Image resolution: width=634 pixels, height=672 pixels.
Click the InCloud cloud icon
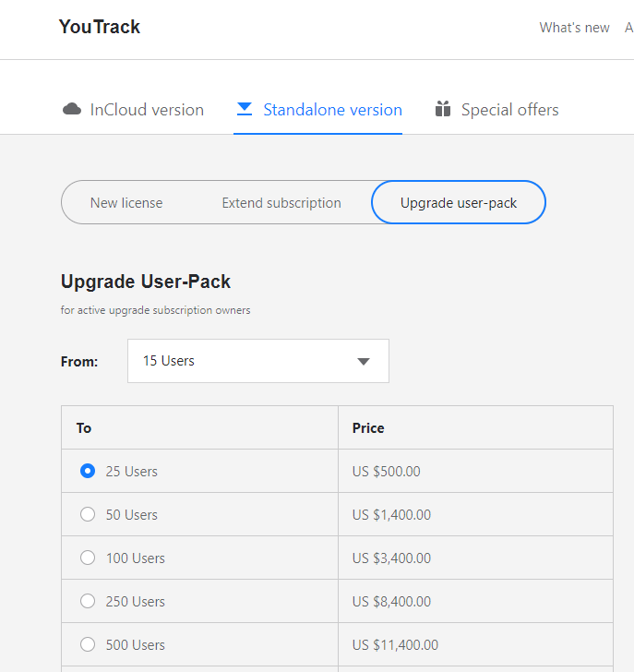click(x=72, y=110)
